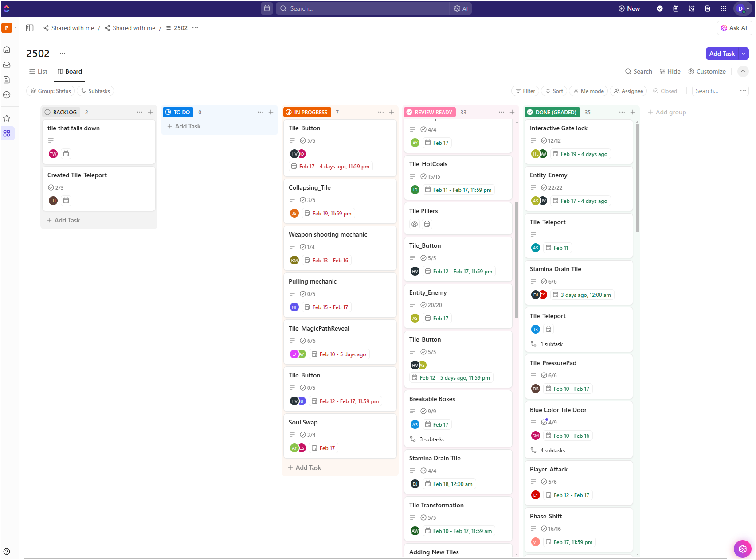Click the AI button in the search bar
The image size is (756, 560).
point(461,8)
